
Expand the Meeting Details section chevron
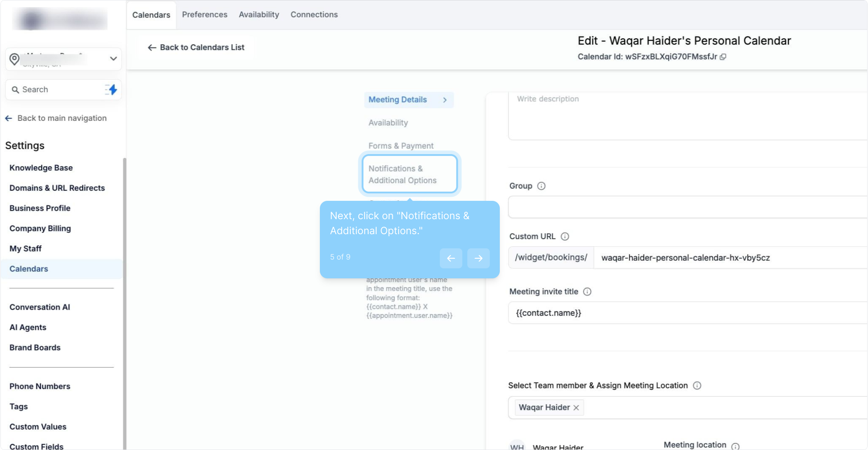[445, 100]
